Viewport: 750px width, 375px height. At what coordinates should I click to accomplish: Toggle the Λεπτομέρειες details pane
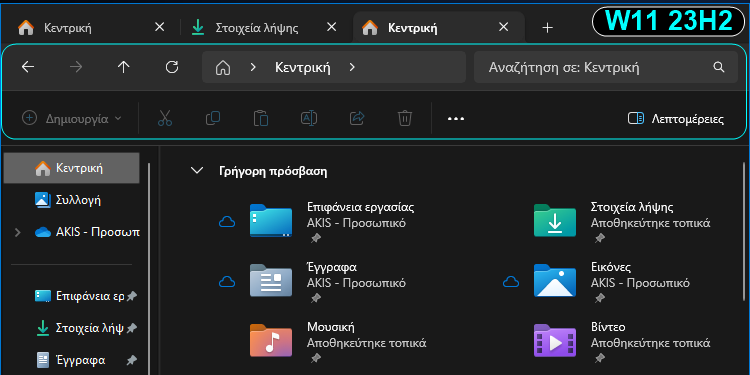click(675, 119)
